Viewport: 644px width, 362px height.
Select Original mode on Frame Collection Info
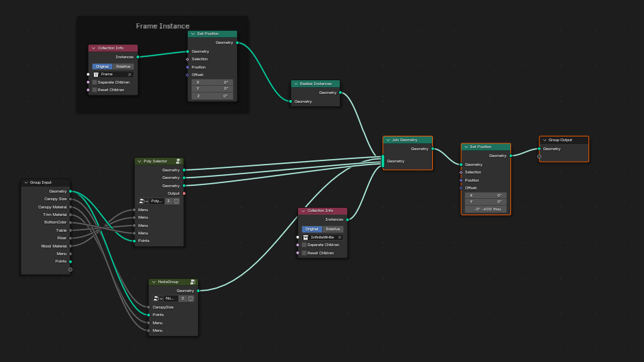pyautogui.click(x=102, y=67)
